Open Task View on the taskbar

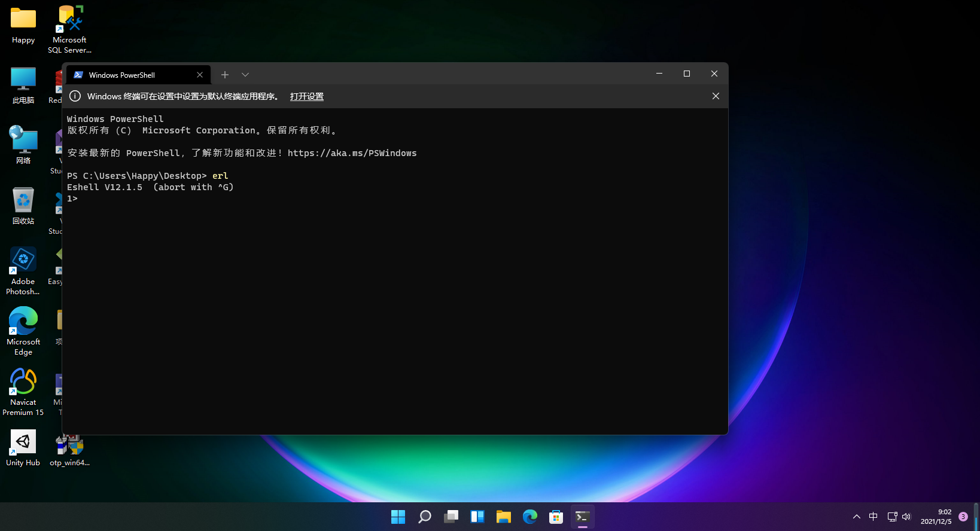pos(451,517)
